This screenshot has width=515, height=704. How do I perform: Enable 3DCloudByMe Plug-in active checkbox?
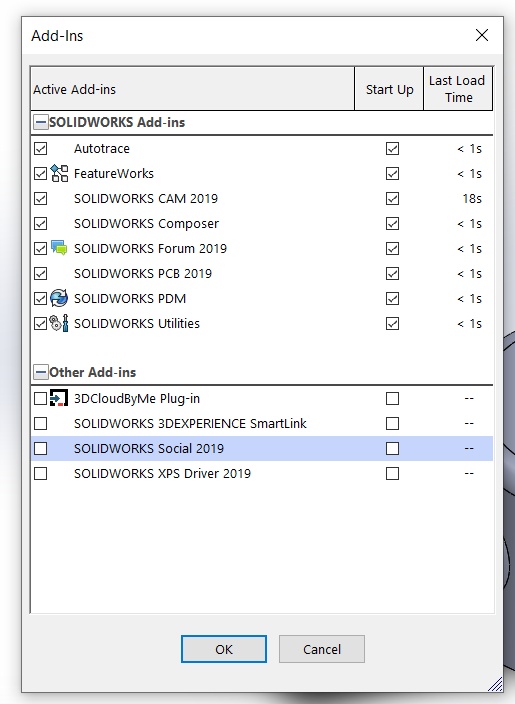click(40, 398)
